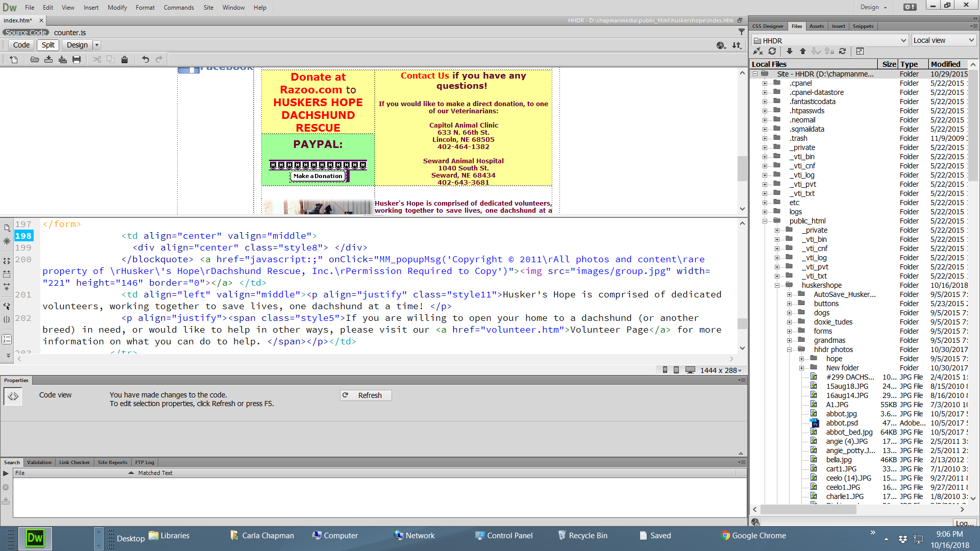
Task: Click the Collapse Selection icon
Action: (7, 274)
